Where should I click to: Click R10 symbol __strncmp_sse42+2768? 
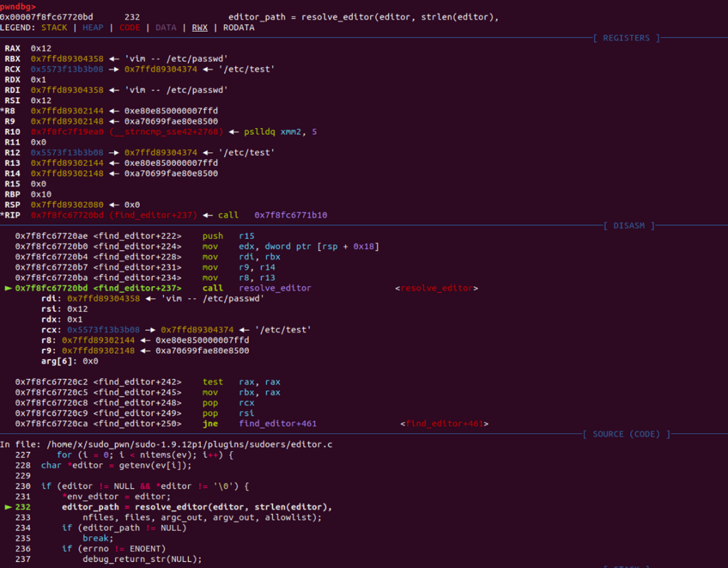coord(166,132)
